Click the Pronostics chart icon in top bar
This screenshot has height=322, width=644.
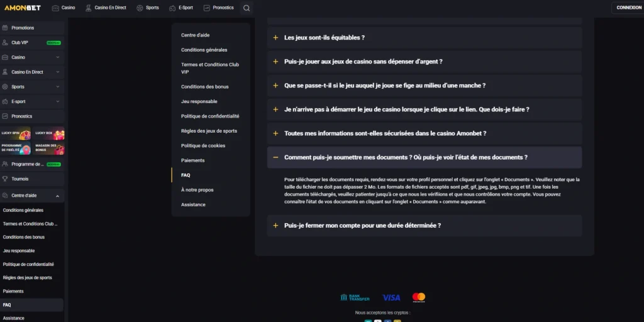coord(206,8)
